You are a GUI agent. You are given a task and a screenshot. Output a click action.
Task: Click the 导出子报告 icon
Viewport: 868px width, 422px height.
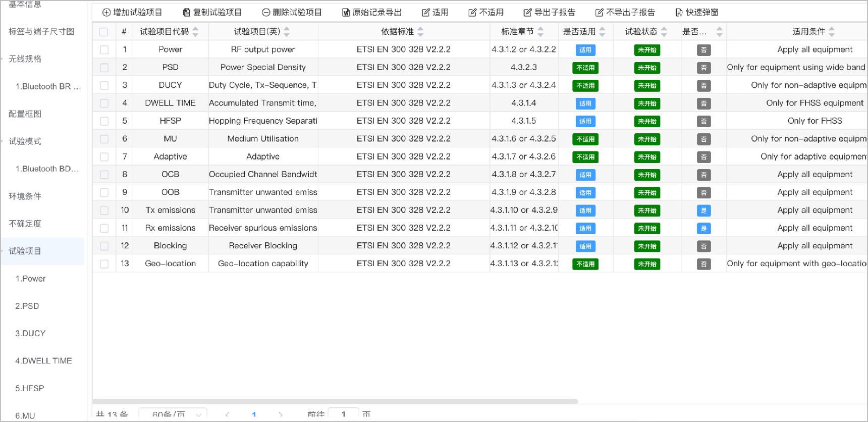point(527,12)
